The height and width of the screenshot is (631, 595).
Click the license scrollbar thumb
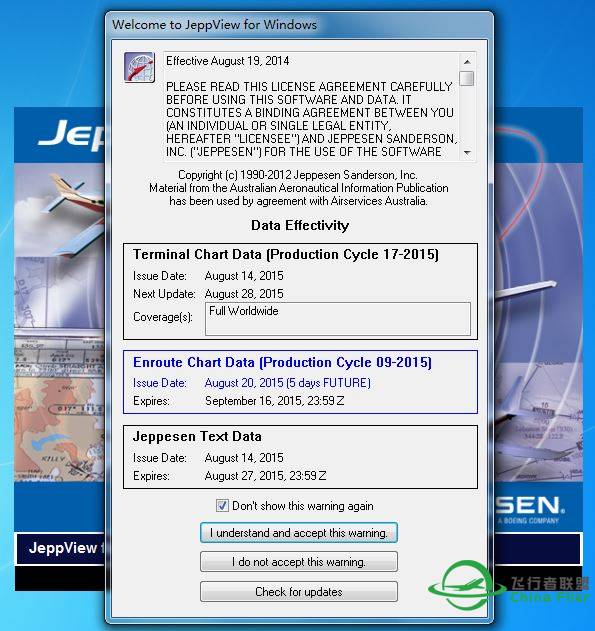(467, 78)
